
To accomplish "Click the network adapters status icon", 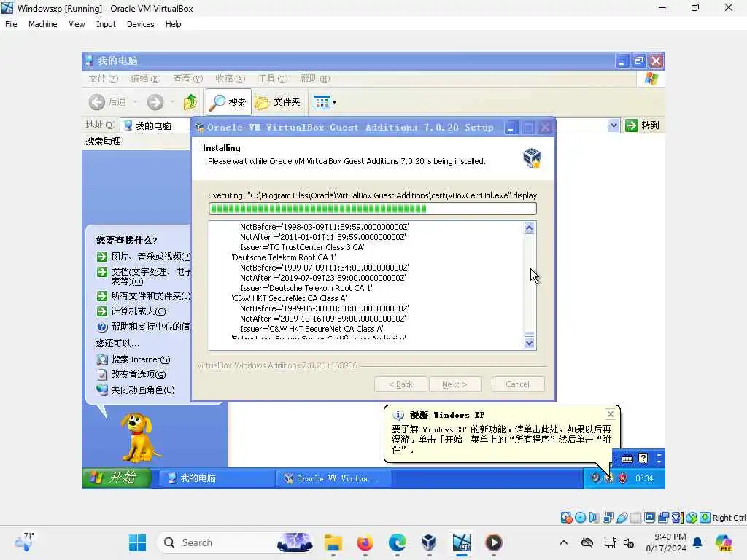I will point(608,518).
